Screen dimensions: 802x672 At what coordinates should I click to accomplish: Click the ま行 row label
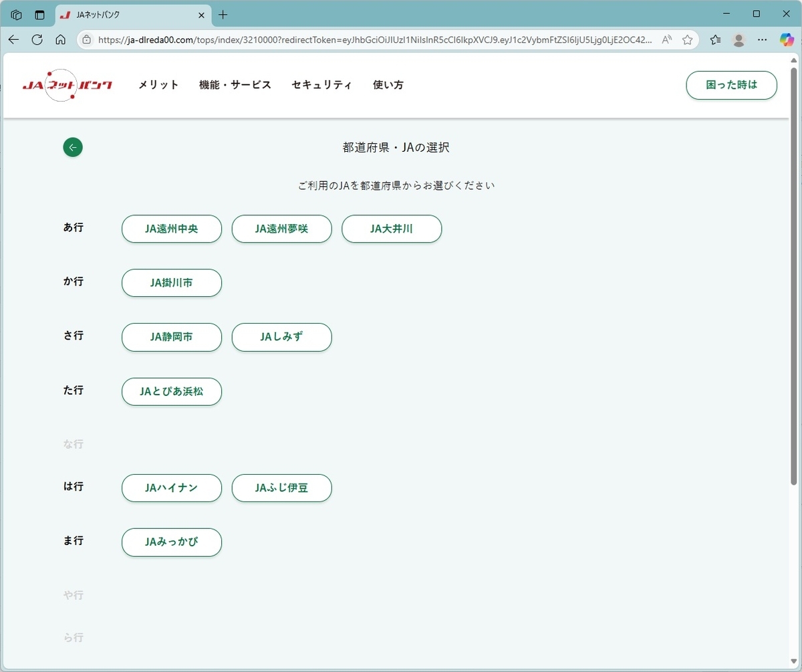[74, 540]
